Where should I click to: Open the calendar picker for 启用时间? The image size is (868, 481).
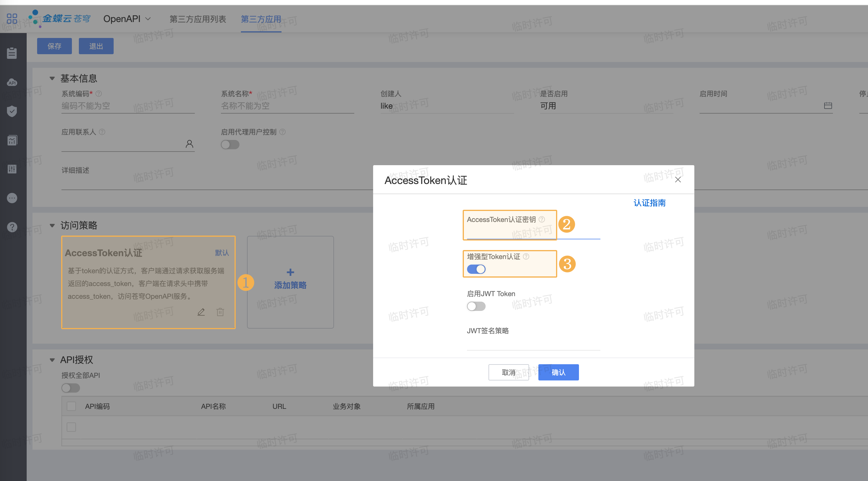(x=828, y=106)
